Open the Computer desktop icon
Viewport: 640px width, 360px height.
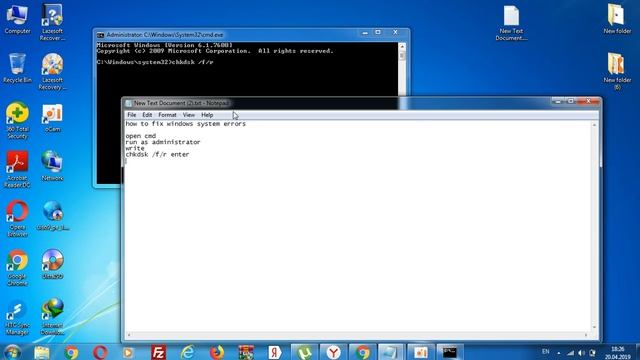pyautogui.click(x=17, y=19)
